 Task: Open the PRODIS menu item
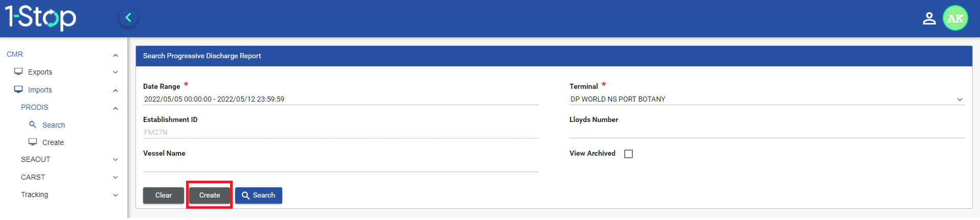(x=35, y=107)
